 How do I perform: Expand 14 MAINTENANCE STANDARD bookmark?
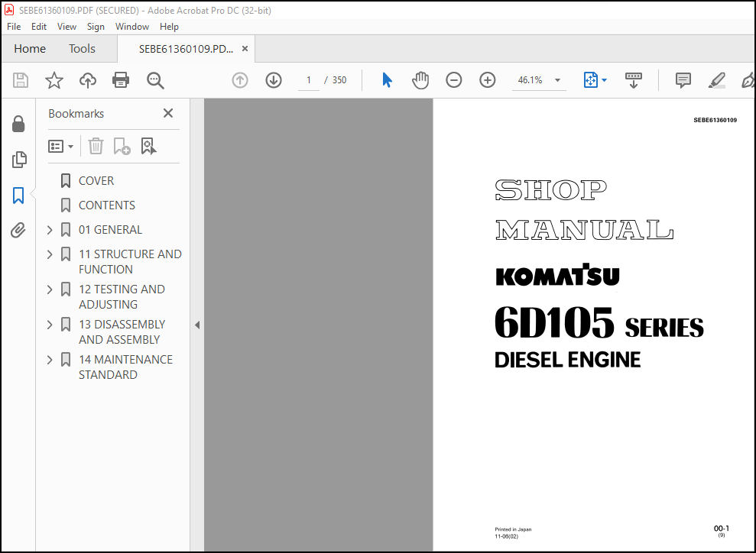pos(50,359)
